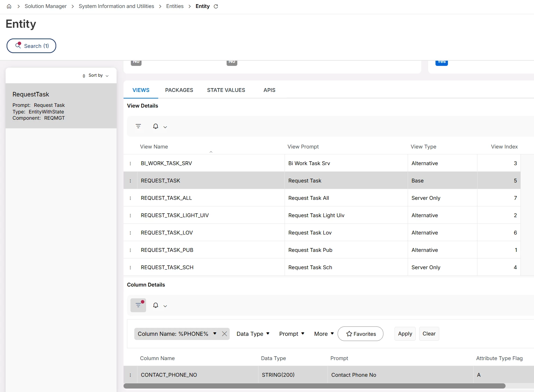Open row menu for CONTACT_PHONE_NO column
Screen dimensions: 534x392
[130, 375]
